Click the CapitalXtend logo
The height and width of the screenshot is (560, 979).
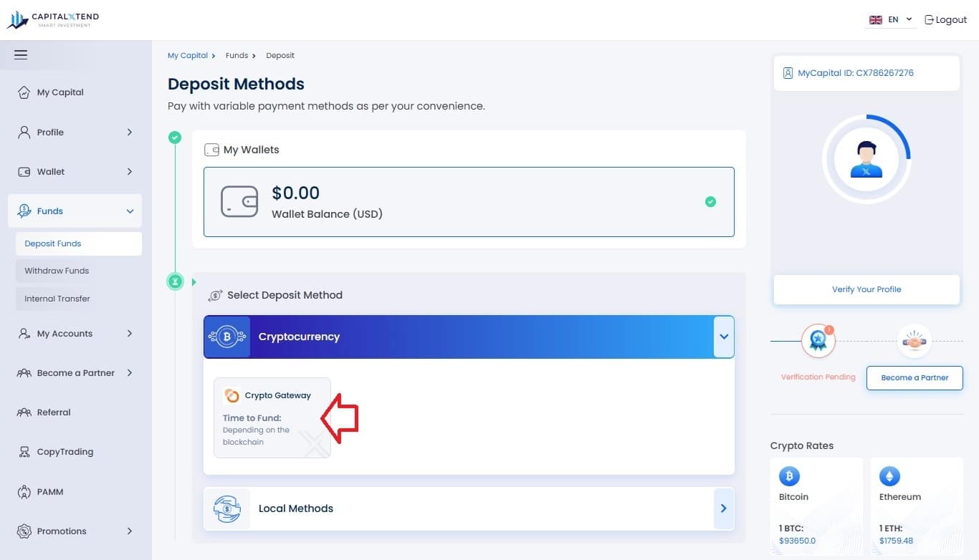(x=53, y=20)
